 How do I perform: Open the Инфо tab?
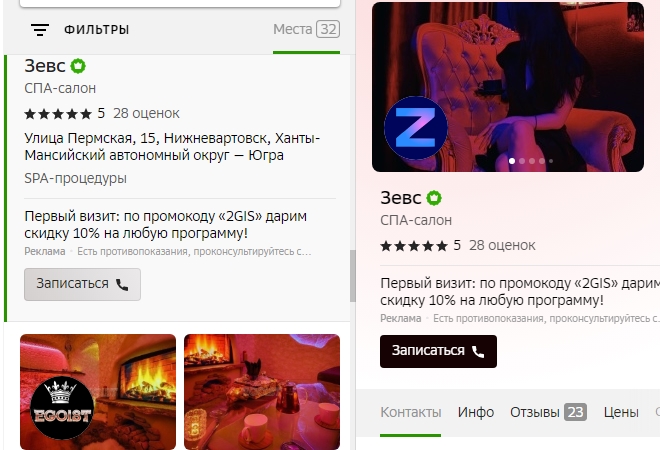476,412
